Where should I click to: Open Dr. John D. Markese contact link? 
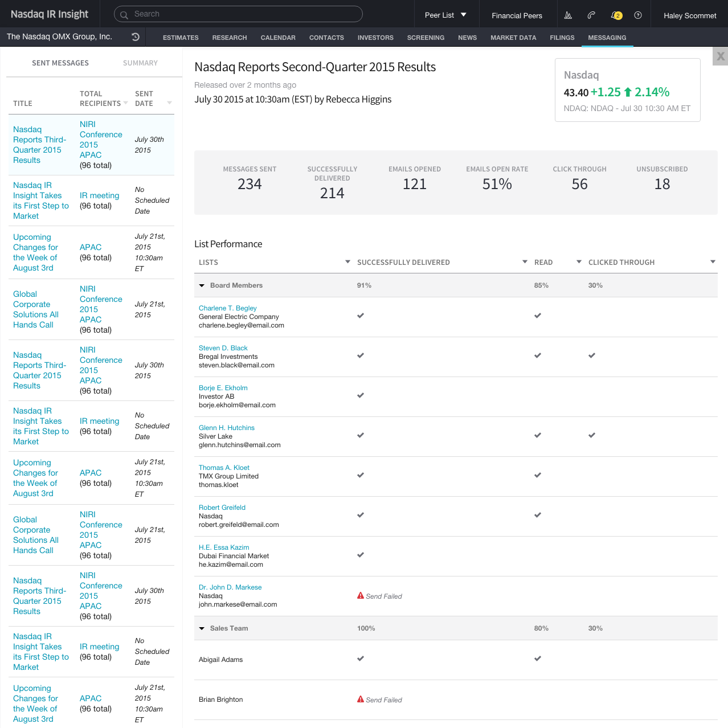230,587
